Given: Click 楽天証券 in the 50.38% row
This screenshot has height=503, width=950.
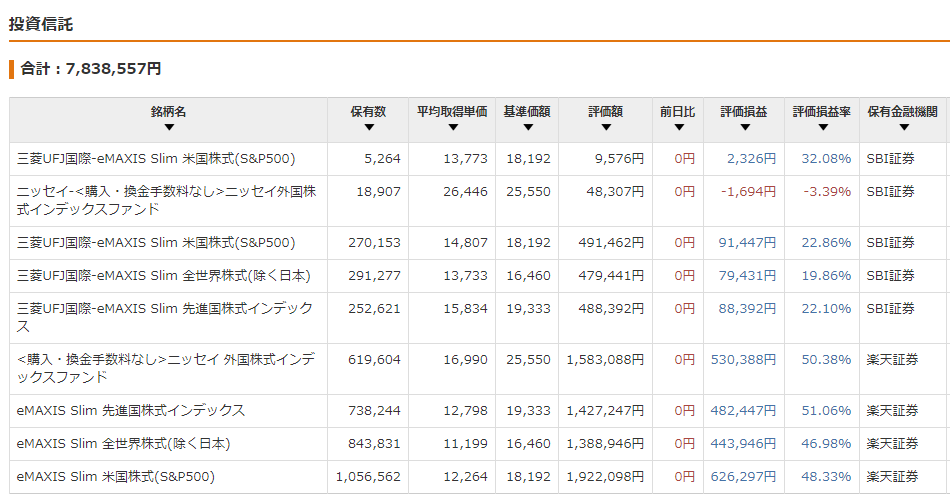Looking at the screenshot, I should point(892,359).
